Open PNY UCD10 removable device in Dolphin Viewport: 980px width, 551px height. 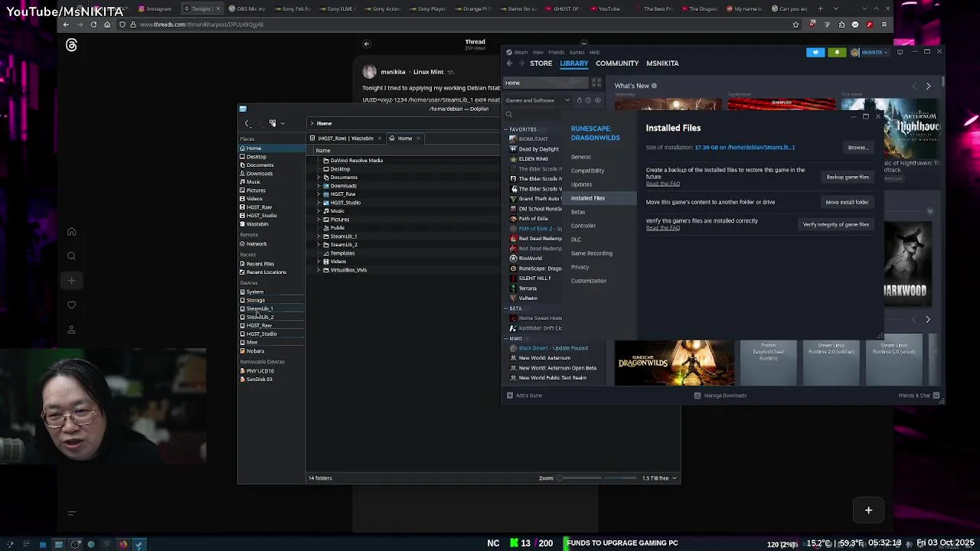click(x=260, y=371)
